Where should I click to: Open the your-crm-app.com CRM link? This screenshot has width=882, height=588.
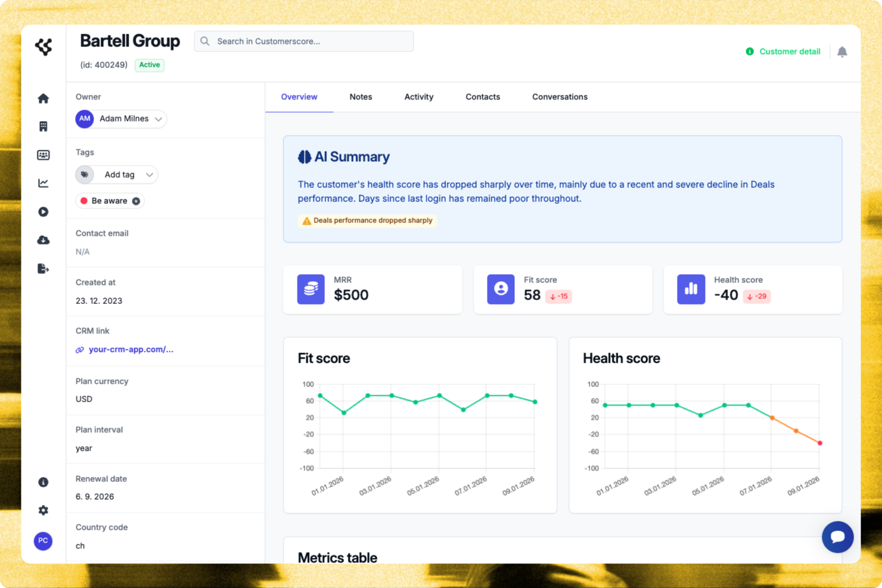131,349
